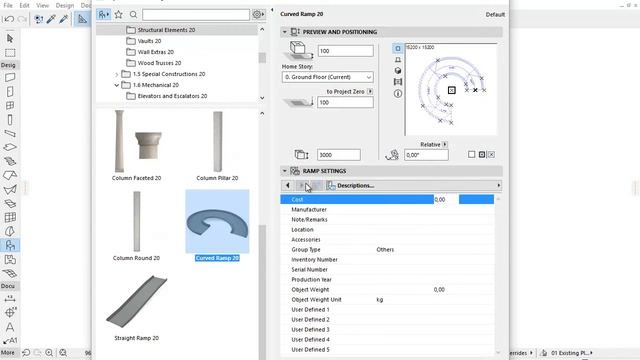
Task: Select the Label tool icon
Action: pos(10,341)
